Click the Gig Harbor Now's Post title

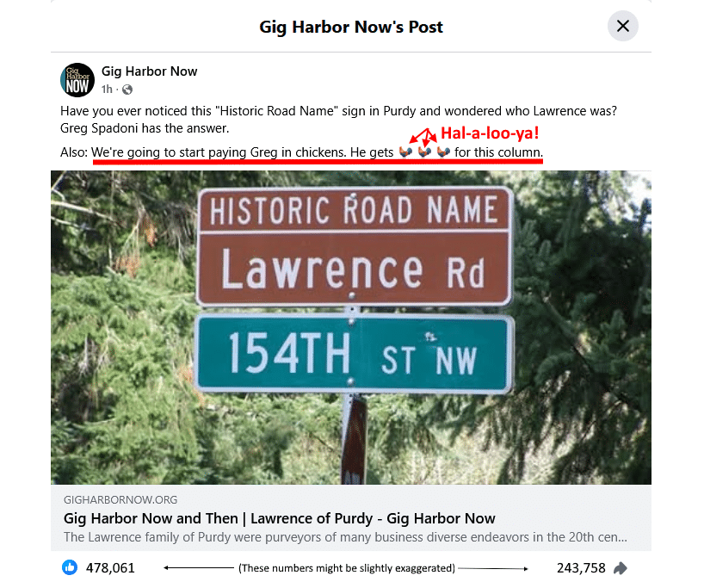click(x=351, y=27)
